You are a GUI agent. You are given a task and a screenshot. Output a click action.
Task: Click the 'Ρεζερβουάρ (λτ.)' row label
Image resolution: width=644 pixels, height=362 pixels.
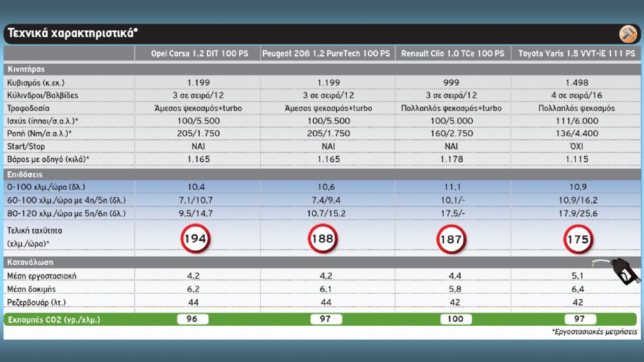[x=36, y=302]
